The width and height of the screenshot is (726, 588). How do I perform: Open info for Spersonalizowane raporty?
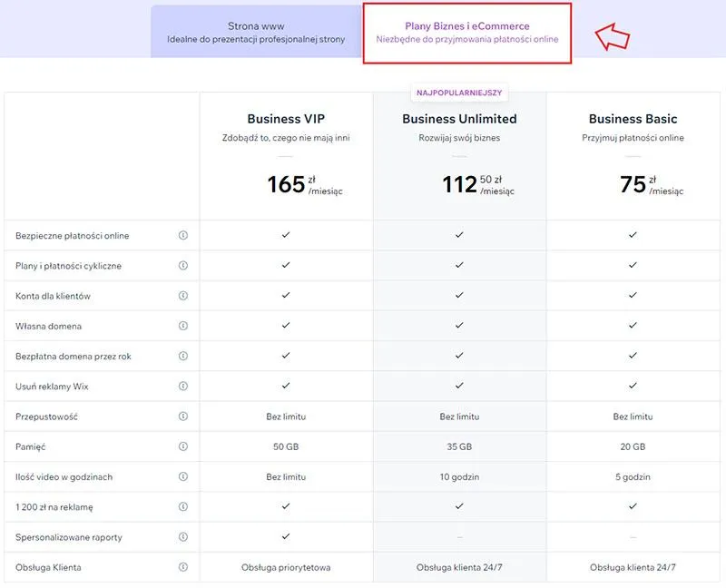click(182, 537)
